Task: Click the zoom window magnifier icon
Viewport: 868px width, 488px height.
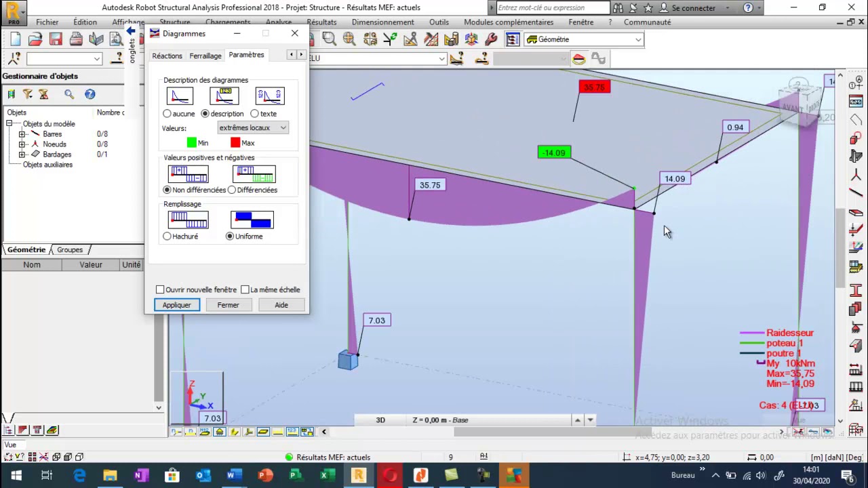Action: 329,39
